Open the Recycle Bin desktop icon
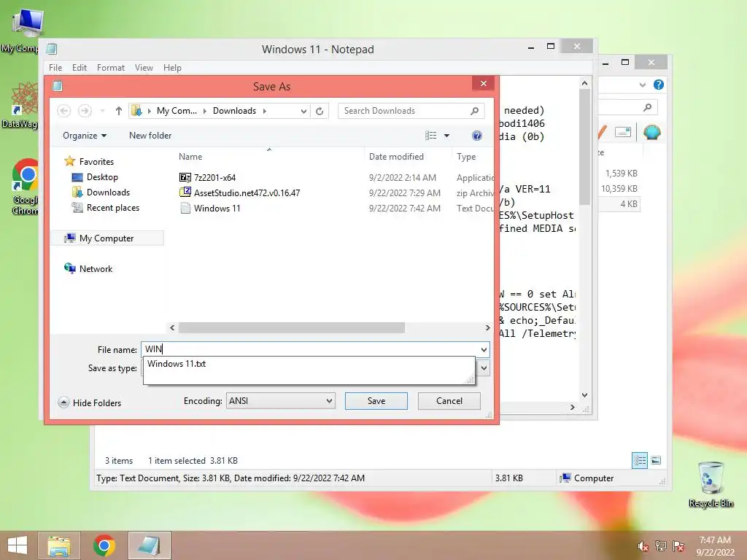The height and width of the screenshot is (560, 747). coord(711,485)
